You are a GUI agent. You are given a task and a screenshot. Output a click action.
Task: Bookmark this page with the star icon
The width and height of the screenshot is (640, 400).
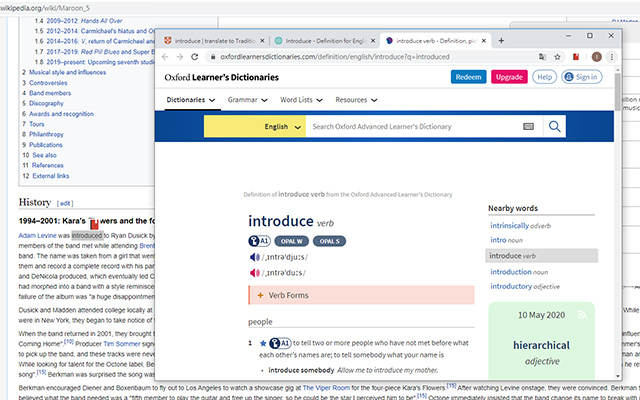click(558, 57)
